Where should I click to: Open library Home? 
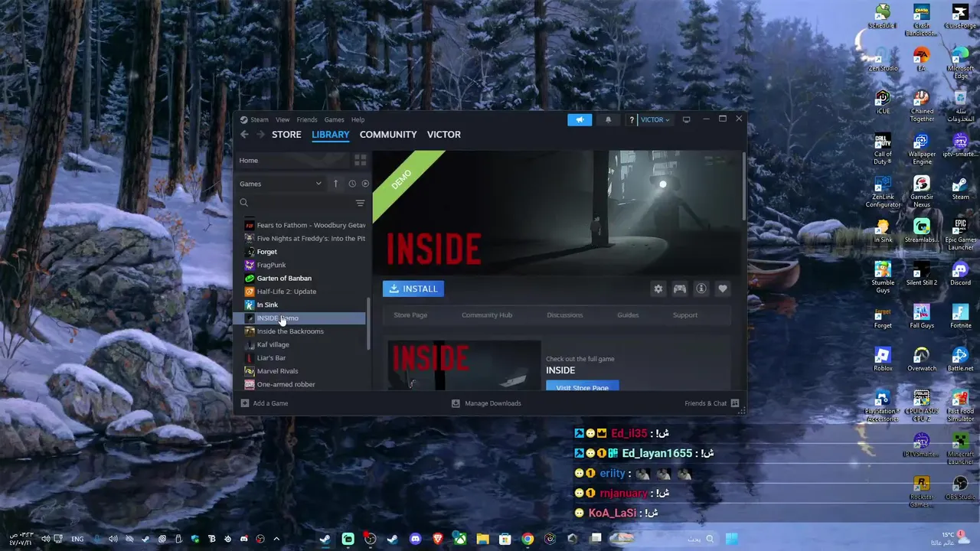pos(291,161)
